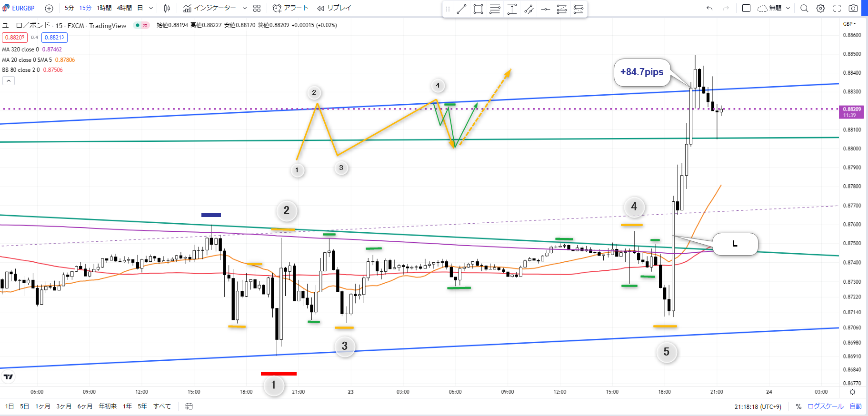
Task: Select the 5分 timeframe
Action: pyautogui.click(x=70, y=8)
